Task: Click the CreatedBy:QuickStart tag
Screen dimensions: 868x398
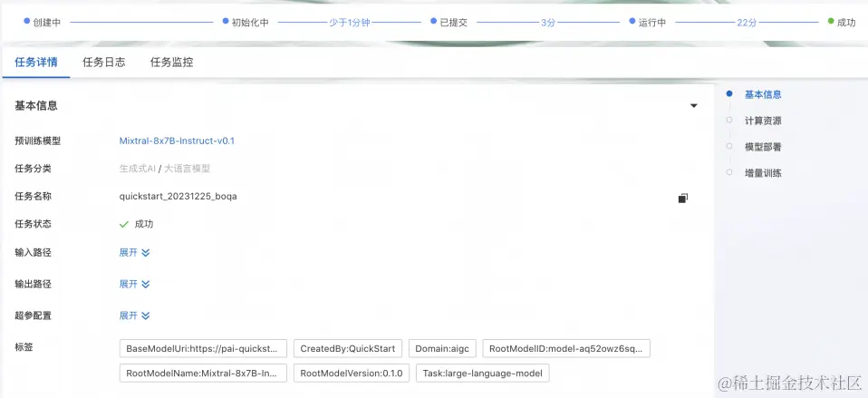Action: point(348,349)
